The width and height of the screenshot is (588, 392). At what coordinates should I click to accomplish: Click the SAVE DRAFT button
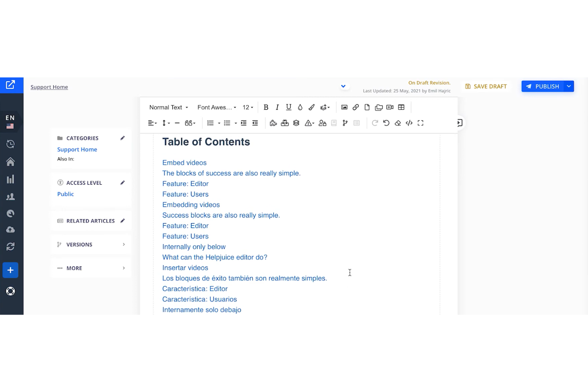pos(485,86)
